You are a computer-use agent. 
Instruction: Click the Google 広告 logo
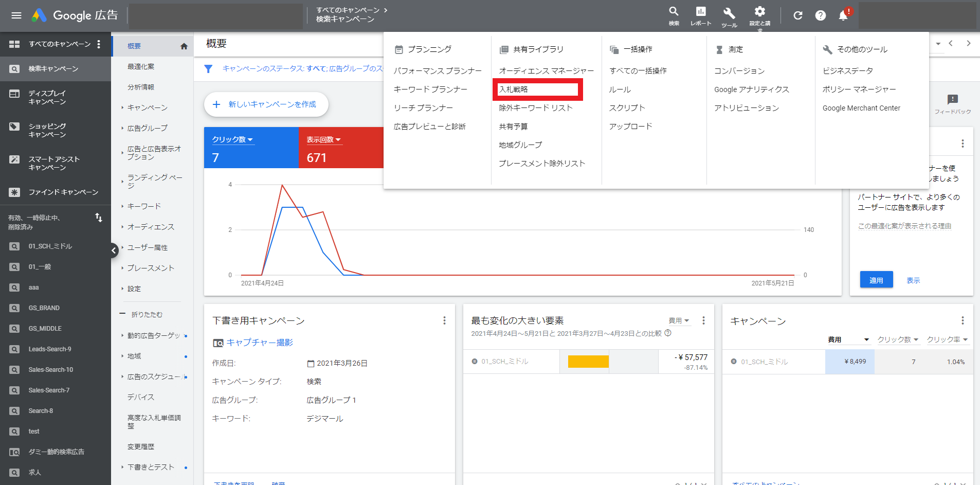click(x=75, y=15)
